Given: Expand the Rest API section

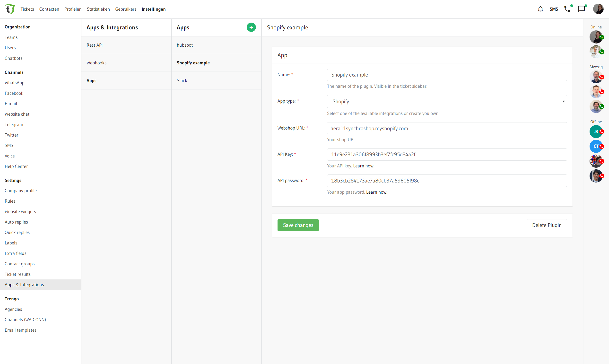Looking at the screenshot, I should (x=95, y=45).
